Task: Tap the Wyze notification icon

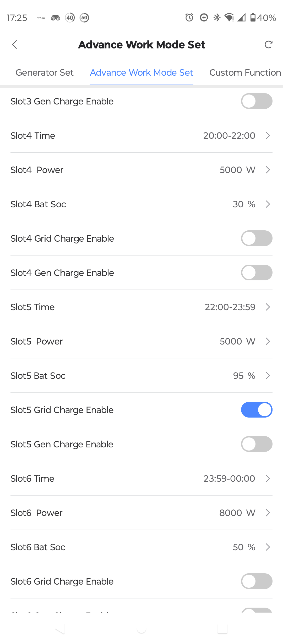Action: (41, 18)
